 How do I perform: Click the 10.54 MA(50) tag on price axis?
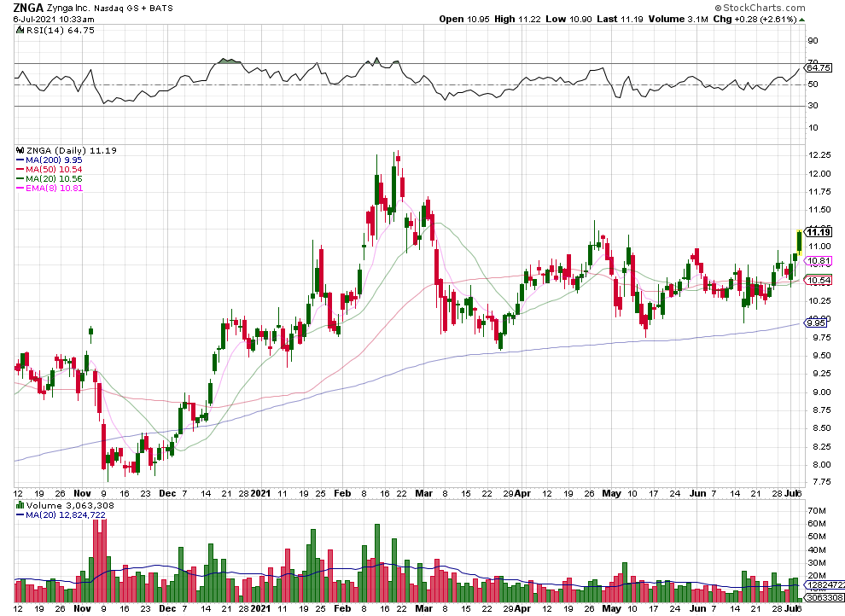[x=819, y=280]
